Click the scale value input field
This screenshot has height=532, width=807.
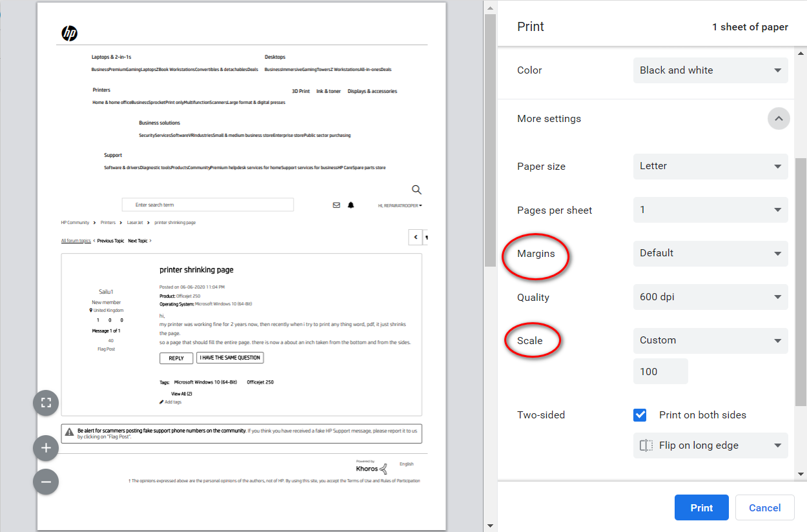pyautogui.click(x=660, y=372)
